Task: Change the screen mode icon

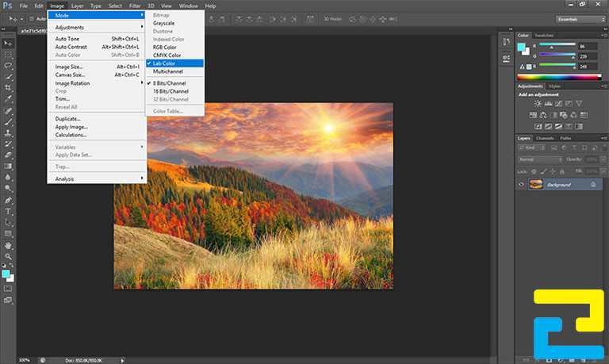Action: (x=8, y=300)
